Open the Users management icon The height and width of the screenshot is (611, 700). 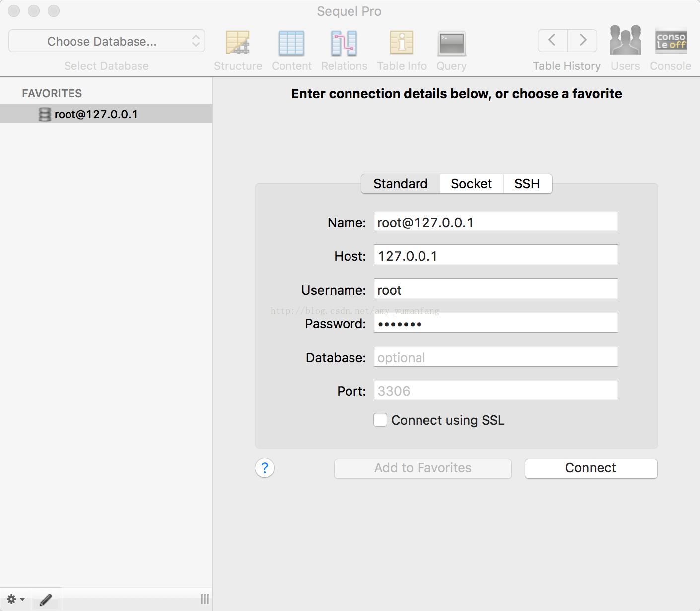(626, 40)
